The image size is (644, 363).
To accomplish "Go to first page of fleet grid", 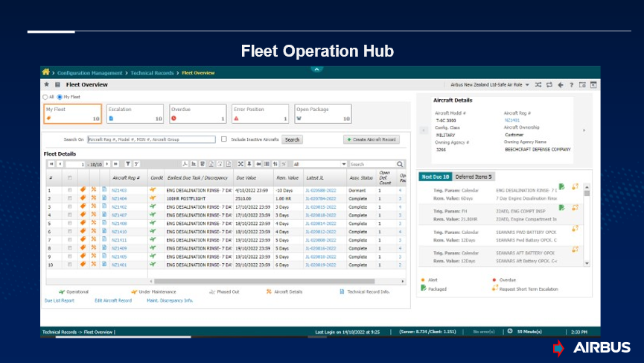I will pos(51,164).
